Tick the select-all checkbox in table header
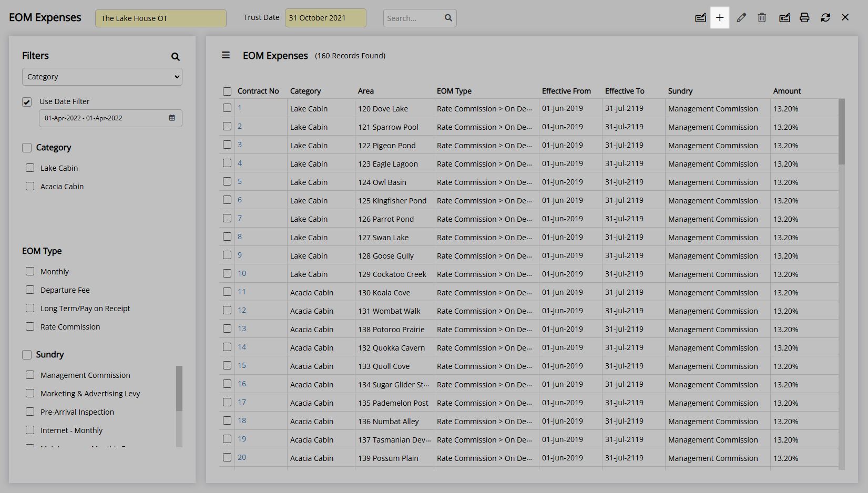Viewport: 868px width, 493px height. coord(227,91)
